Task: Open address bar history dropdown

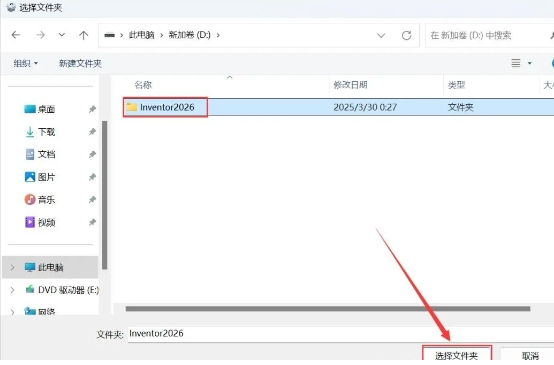Action: pyautogui.click(x=381, y=35)
